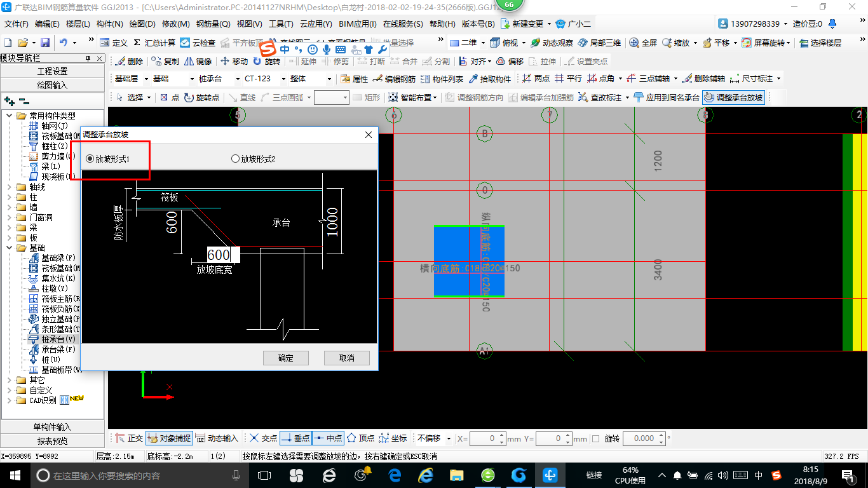This screenshot has width=868, height=488.
Task: Toggle 顶点 vertex snap
Action: click(360, 438)
